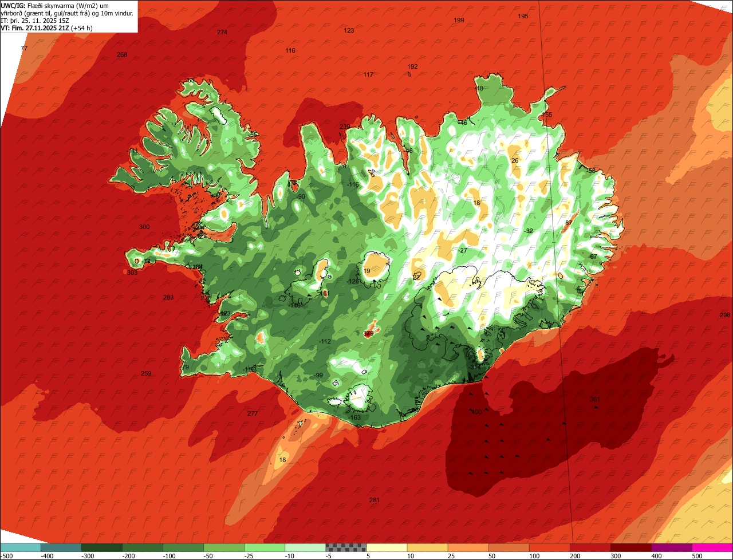Image resolution: width=733 pixels, height=560 pixels.
Task: Click the 277 value off the south coast
Action: point(253,413)
